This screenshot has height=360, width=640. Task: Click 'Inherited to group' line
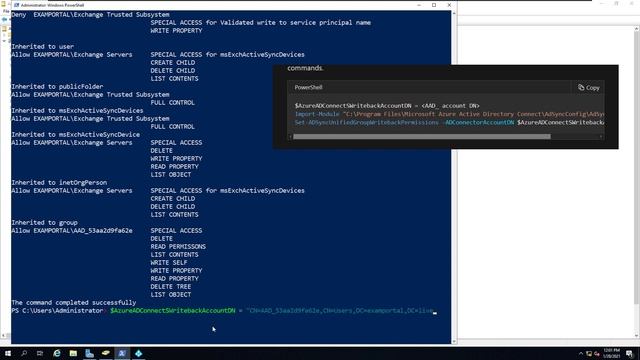[44, 222]
